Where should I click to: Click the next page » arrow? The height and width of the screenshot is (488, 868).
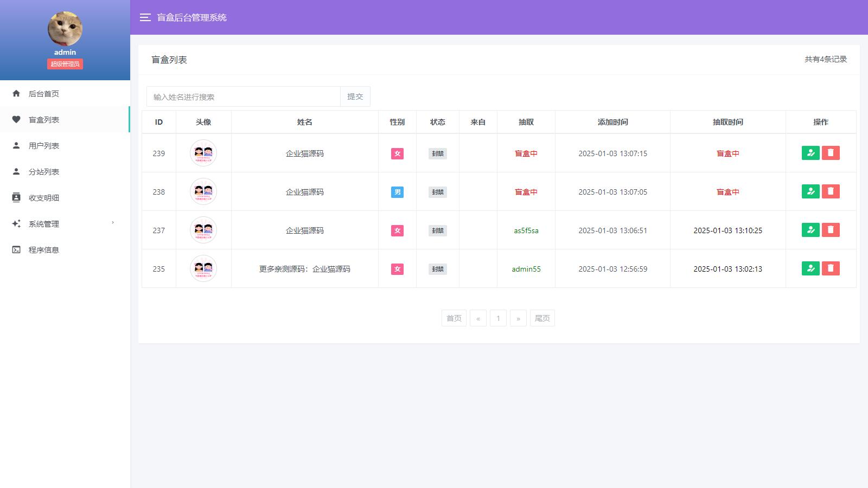[x=518, y=318]
